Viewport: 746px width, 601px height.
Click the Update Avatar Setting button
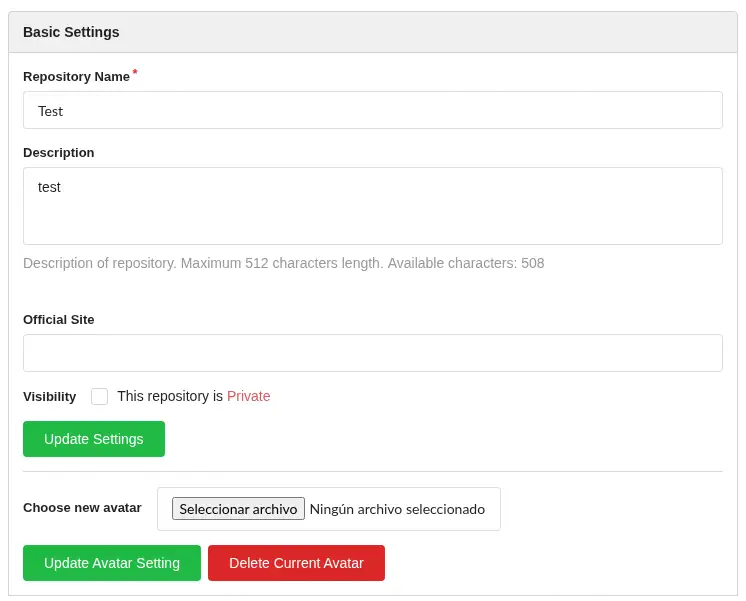112,563
